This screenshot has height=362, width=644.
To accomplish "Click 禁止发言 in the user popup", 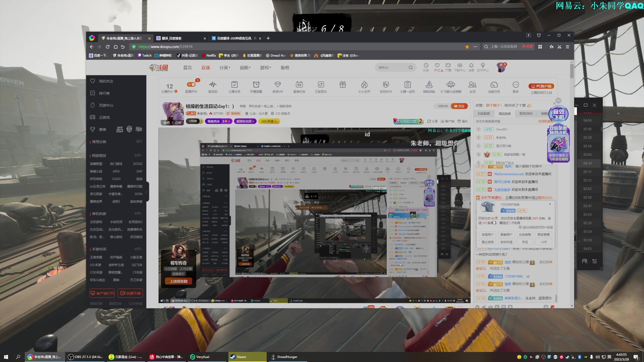I will pyautogui.click(x=487, y=242).
